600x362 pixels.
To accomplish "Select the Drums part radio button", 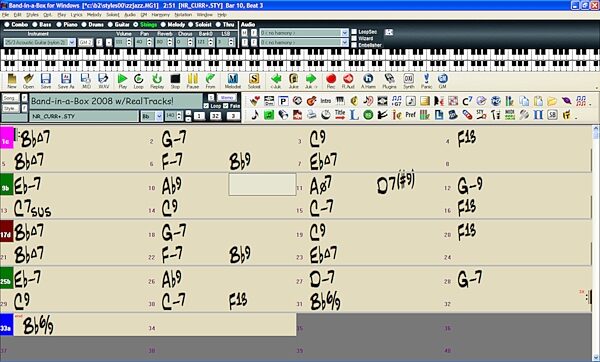I will [x=84, y=24].
